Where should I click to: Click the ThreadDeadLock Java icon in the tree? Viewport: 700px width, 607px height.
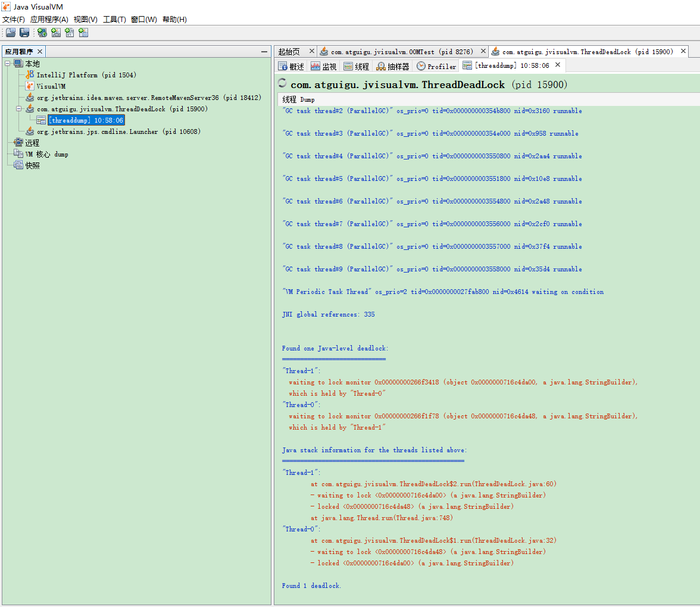[x=30, y=109]
